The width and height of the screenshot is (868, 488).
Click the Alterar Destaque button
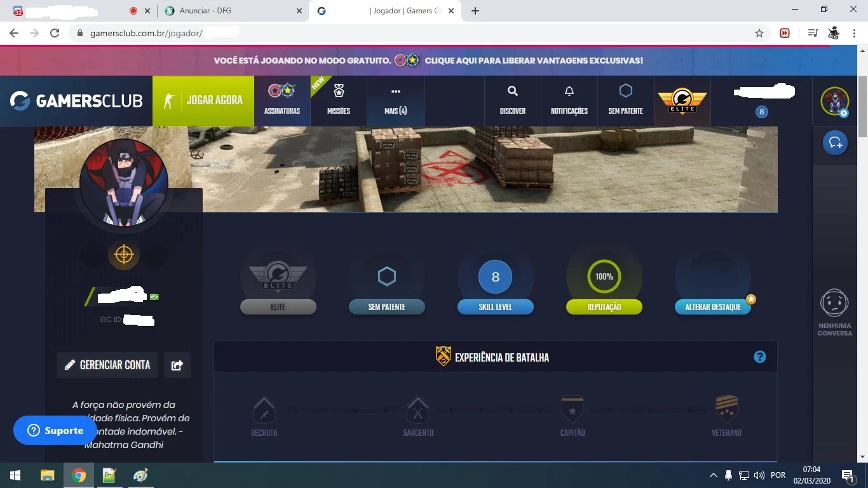click(713, 307)
